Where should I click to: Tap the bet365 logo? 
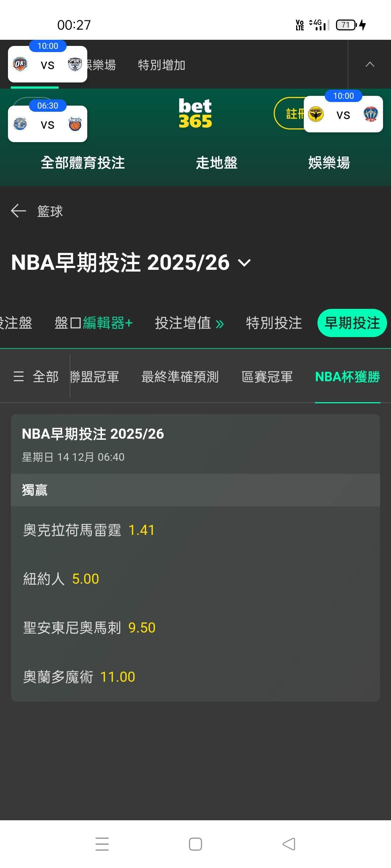[x=195, y=114]
